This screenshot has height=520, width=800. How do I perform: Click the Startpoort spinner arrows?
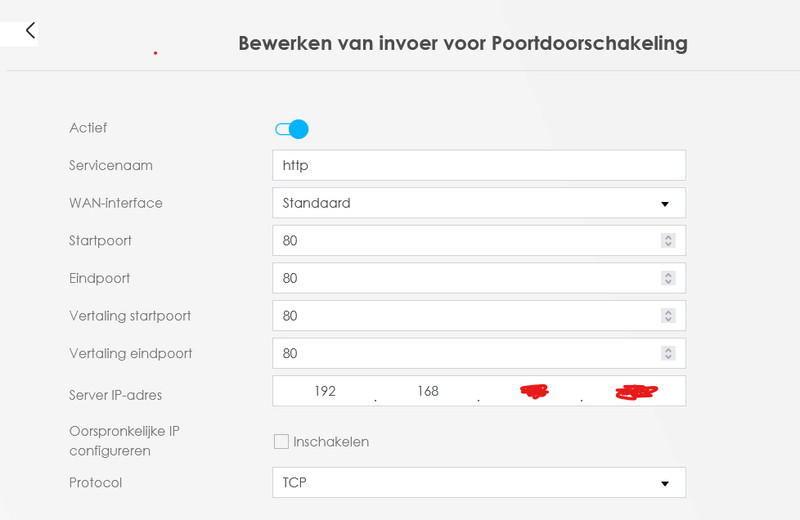click(x=668, y=241)
